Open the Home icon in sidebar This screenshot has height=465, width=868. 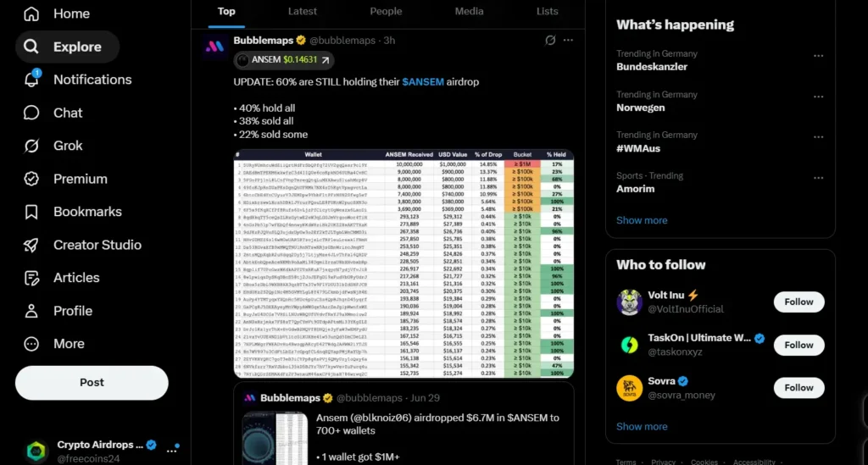tap(31, 14)
